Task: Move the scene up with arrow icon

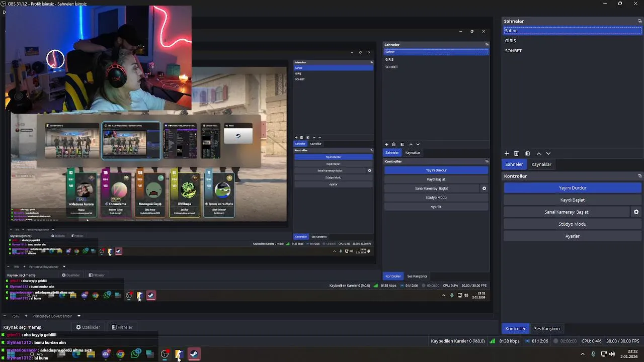Action: (539, 153)
